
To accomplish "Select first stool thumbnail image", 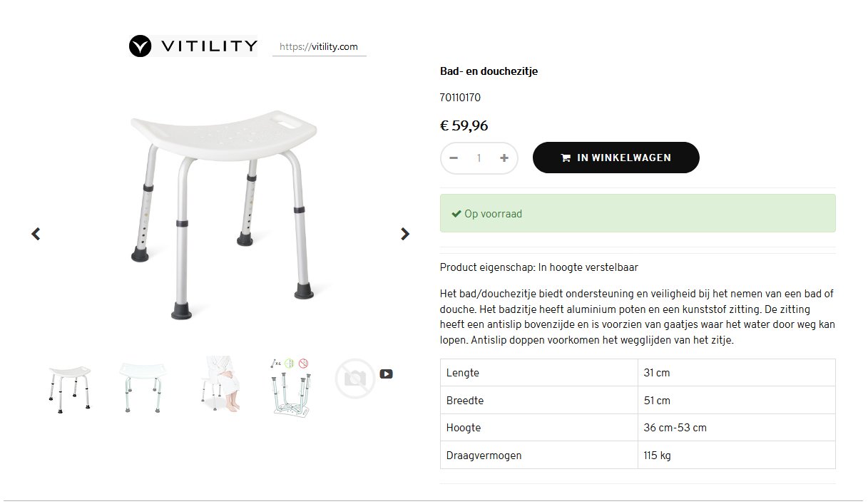I will (x=69, y=386).
